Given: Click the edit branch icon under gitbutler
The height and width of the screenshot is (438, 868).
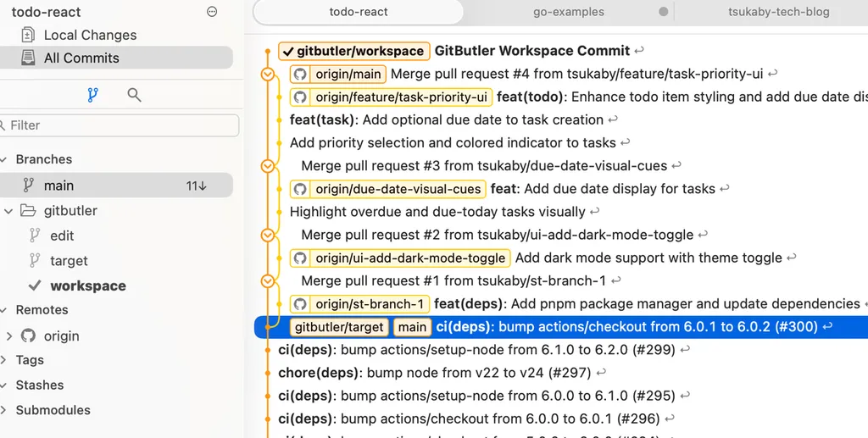Looking at the screenshot, I should point(35,236).
